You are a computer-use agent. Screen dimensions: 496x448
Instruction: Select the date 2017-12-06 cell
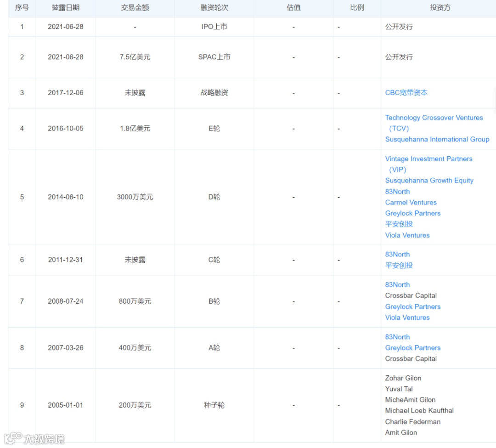(66, 93)
